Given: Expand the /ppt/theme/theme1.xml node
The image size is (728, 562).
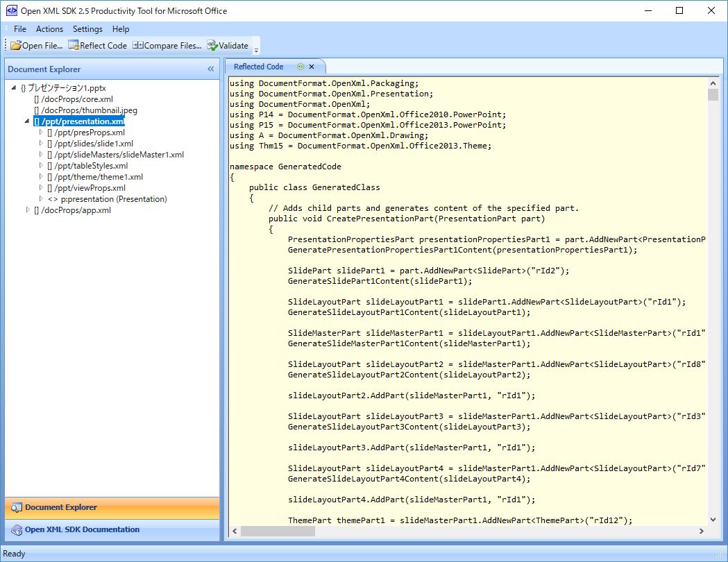Looking at the screenshot, I should 41,177.
